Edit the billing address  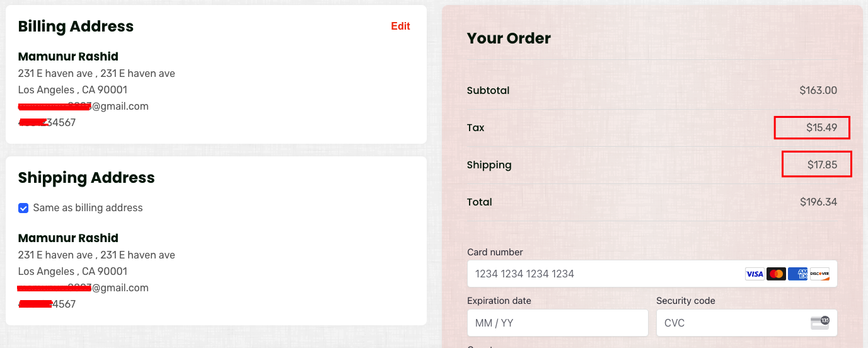400,26
